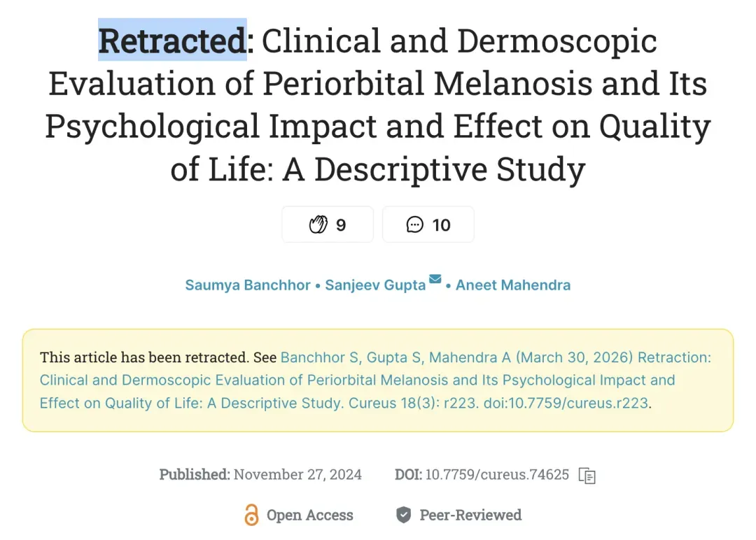Click the article title text Descriptive Study

(450, 169)
